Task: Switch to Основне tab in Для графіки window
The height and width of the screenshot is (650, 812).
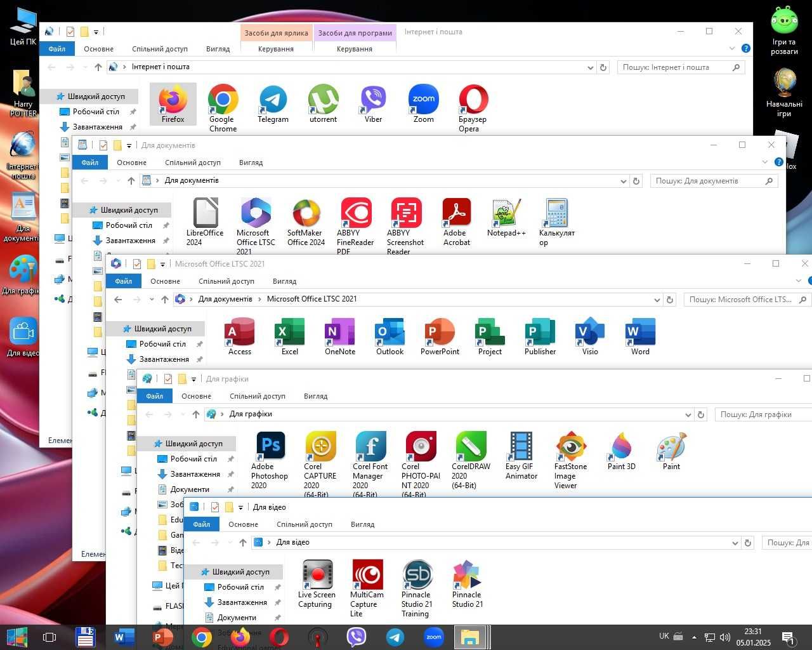Action: [x=196, y=396]
